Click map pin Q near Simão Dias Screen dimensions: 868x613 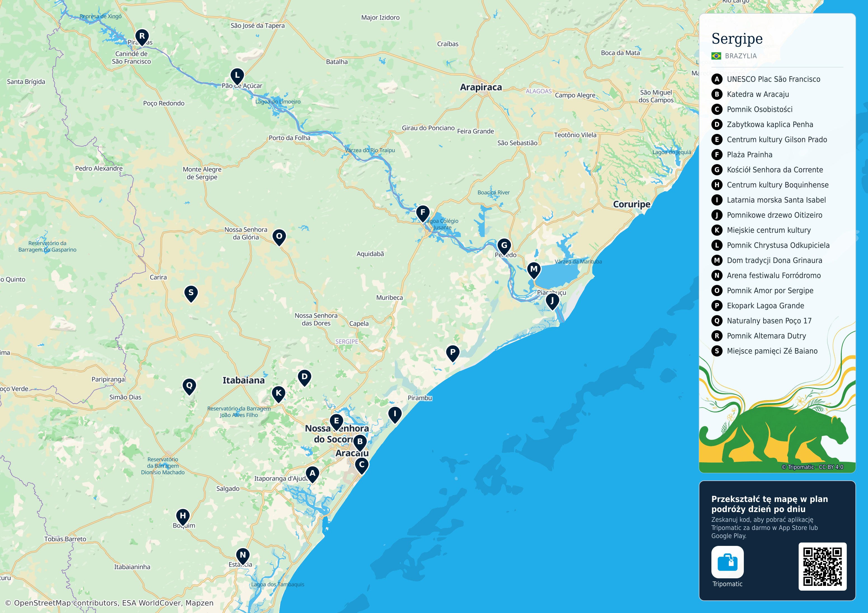[189, 387]
